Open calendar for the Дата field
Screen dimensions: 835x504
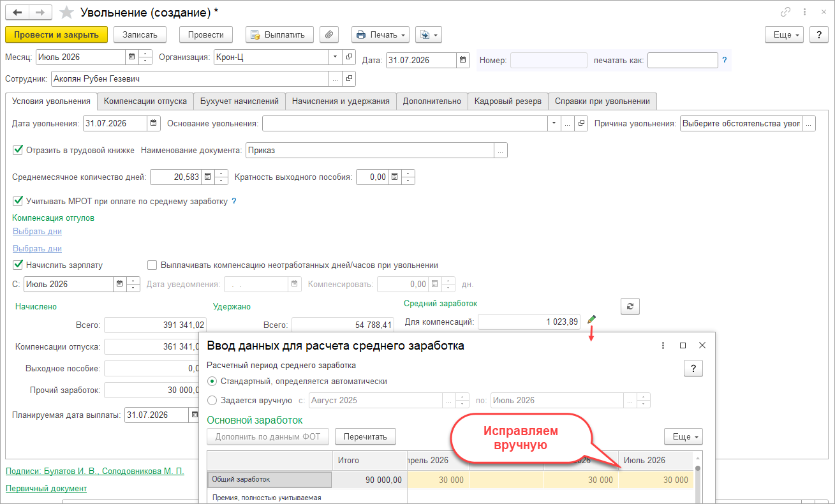pyautogui.click(x=463, y=61)
